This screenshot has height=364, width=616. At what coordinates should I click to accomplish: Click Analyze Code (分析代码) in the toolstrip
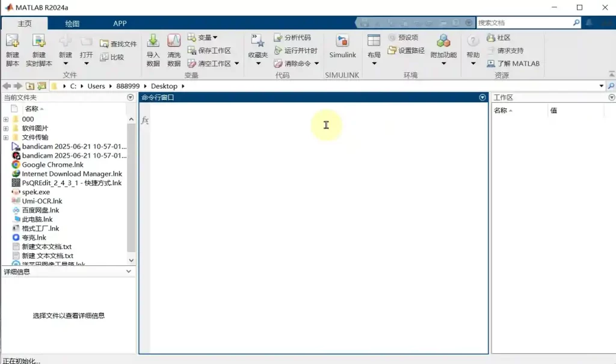pos(292,37)
